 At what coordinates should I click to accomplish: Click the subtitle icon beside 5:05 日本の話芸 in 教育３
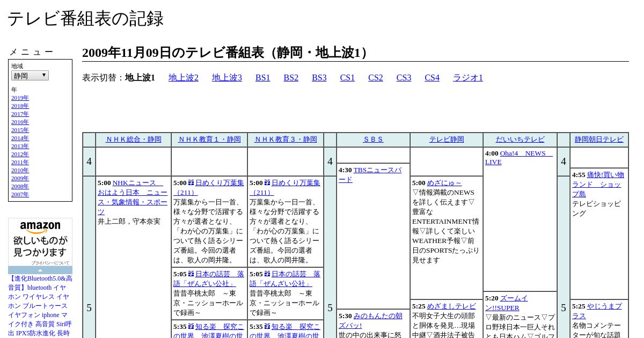click(267, 274)
